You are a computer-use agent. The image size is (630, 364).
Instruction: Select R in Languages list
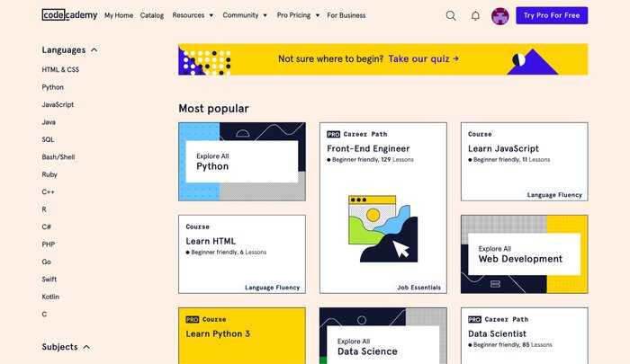click(44, 209)
